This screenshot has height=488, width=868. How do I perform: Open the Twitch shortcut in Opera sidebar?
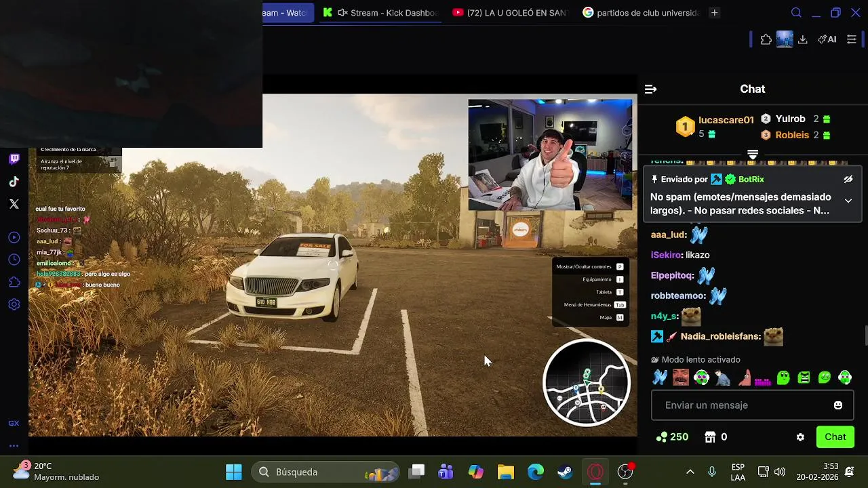[x=14, y=159]
